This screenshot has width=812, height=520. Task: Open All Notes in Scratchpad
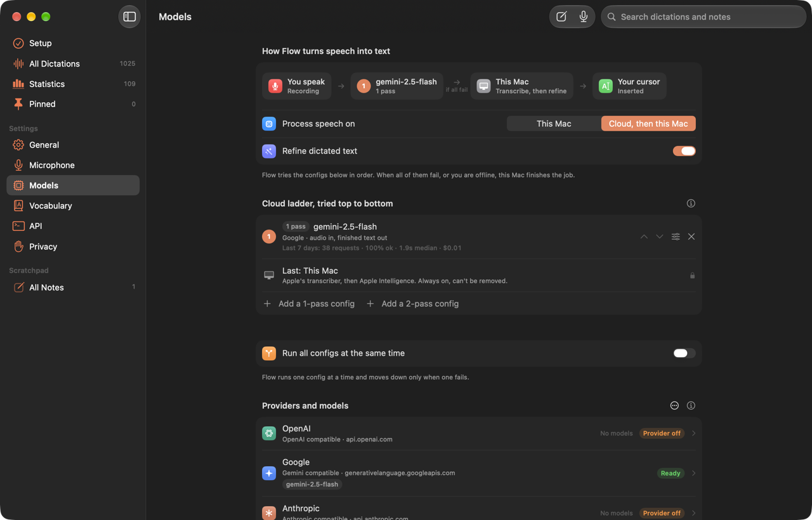73,287
